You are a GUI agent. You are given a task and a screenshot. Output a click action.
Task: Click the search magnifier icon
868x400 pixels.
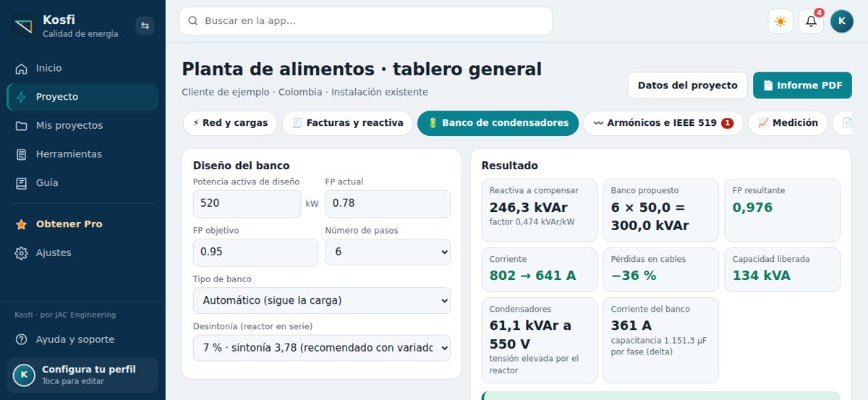pyautogui.click(x=193, y=21)
